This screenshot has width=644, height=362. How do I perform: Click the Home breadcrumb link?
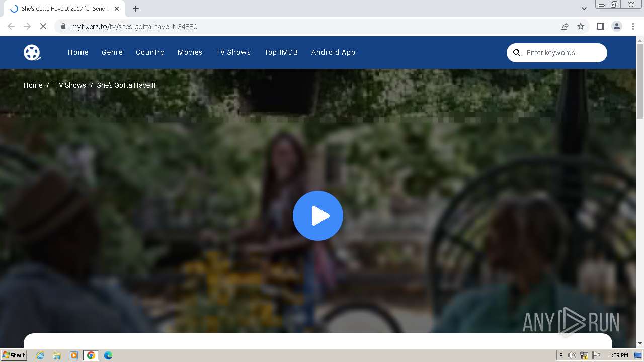(x=33, y=85)
